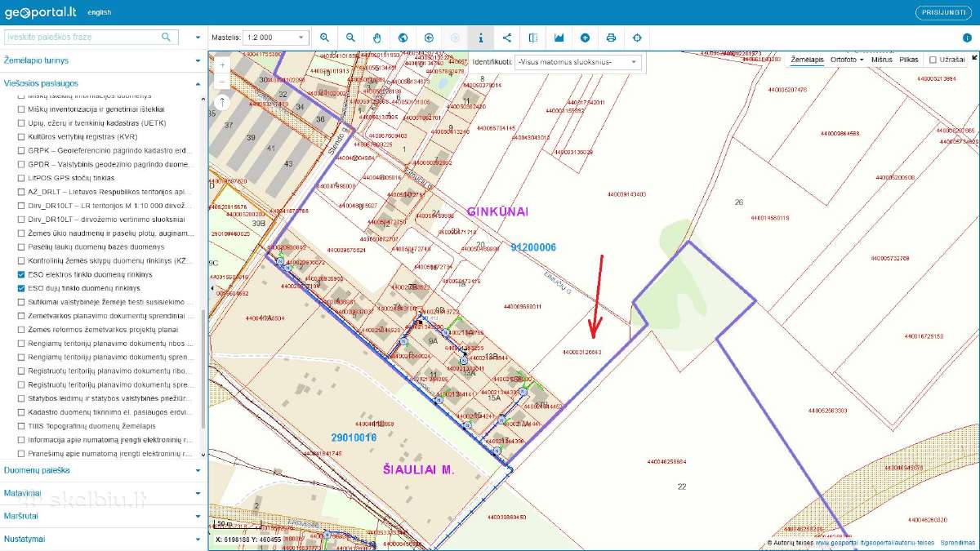Collapse the Viešosios paslaugos panel
Image resolution: width=980 pixels, height=551 pixels.
click(102, 83)
